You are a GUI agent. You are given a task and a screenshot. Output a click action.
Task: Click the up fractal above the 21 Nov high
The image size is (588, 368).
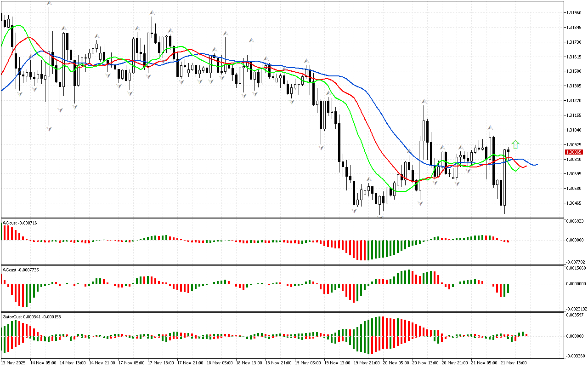(490, 127)
